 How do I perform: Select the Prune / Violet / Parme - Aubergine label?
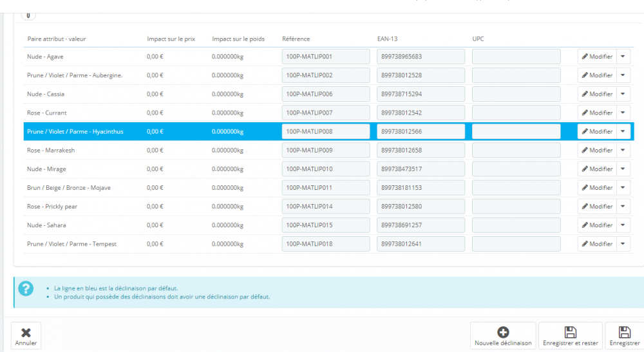75,75
